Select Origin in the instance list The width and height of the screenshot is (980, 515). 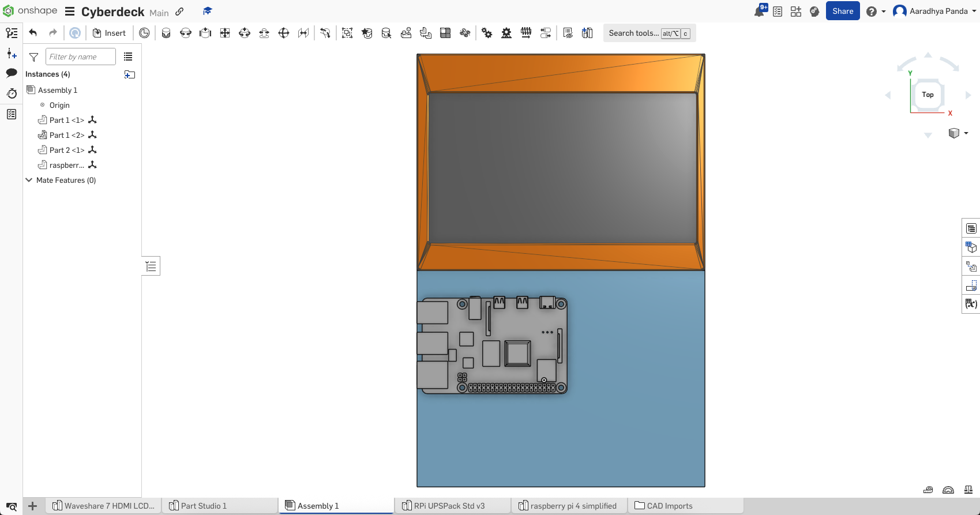59,105
